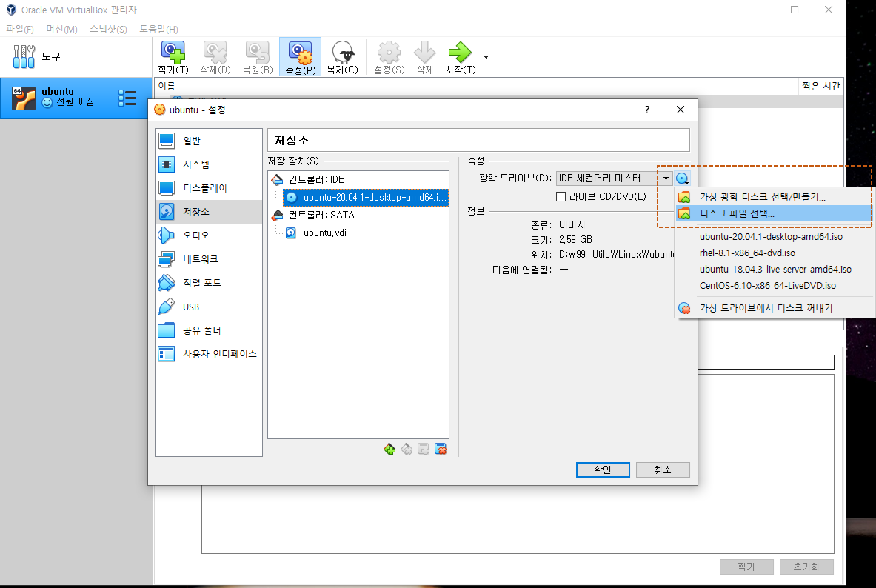Open the Snapshot (스냅샷) menu

(x=108, y=29)
